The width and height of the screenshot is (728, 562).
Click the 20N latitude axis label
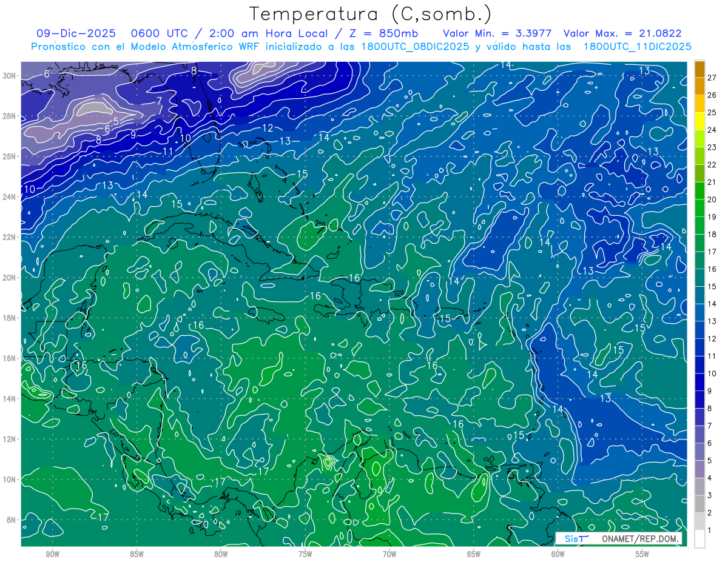pyautogui.click(x=10, y=278)
